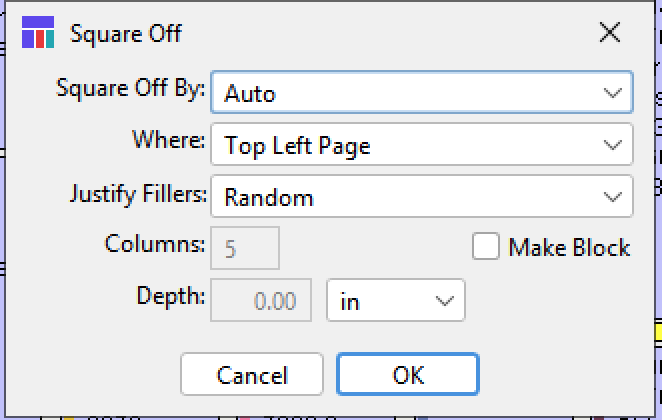This screenshot has height=420, width=662.
Task: Open the Where combo box showing Top Left Page
Action: [x=421, y=145]
